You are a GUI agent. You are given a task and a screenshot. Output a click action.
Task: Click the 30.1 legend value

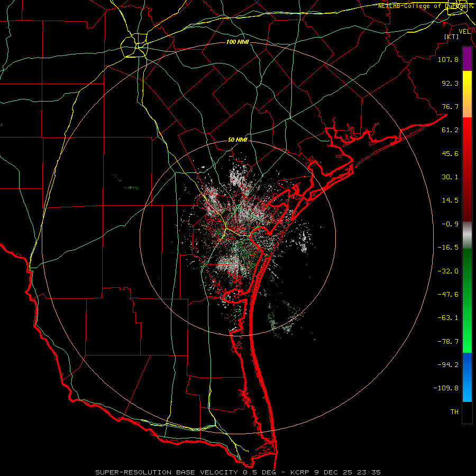pos(450,177)
